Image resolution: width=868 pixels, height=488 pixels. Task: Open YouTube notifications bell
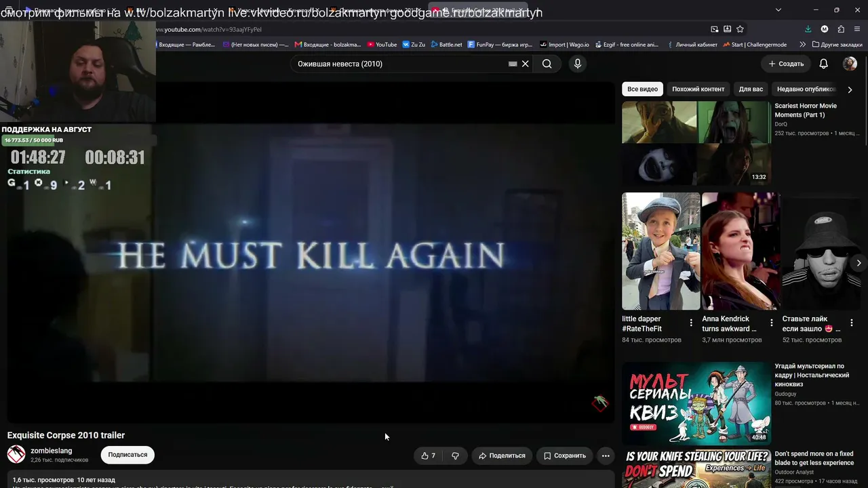point(823,64)
